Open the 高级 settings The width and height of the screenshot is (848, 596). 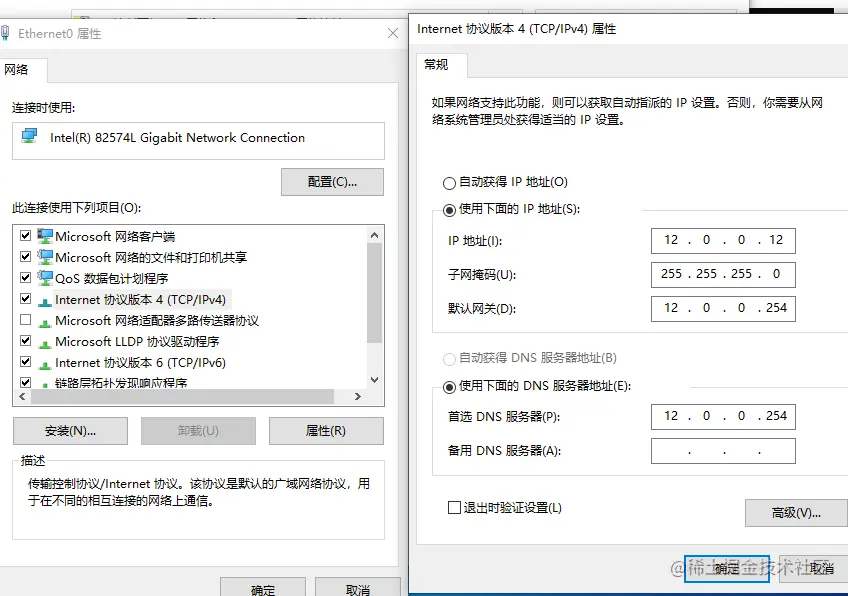[x=795, y=513]
